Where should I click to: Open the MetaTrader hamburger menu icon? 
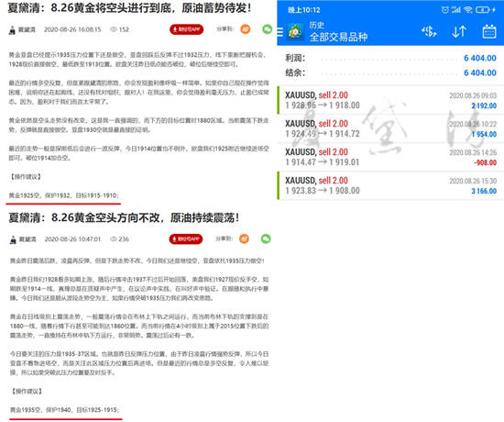[x=280, y=32]
